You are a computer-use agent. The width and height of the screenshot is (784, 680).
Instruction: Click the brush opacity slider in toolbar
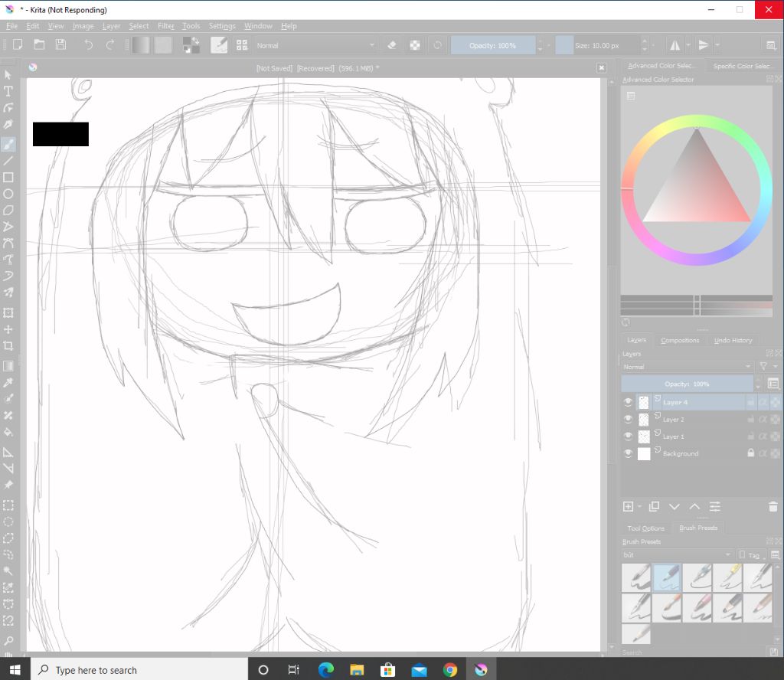pyautogui.click(x=493, y=45)
